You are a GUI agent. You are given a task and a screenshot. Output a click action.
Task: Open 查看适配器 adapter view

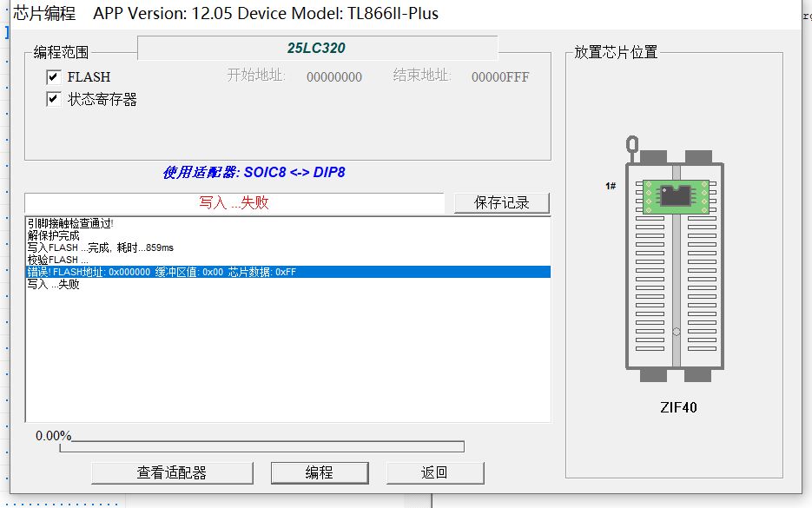pos(172,472)
